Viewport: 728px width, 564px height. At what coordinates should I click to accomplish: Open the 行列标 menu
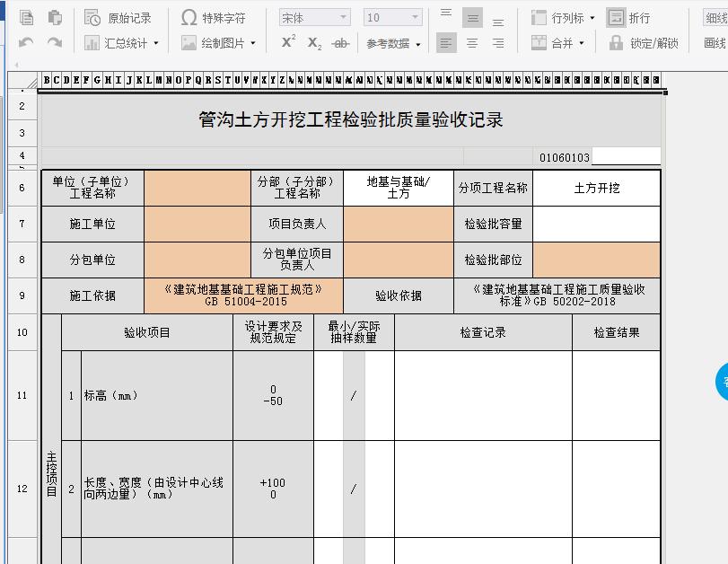pyautogui.click(x=563, y=18)
